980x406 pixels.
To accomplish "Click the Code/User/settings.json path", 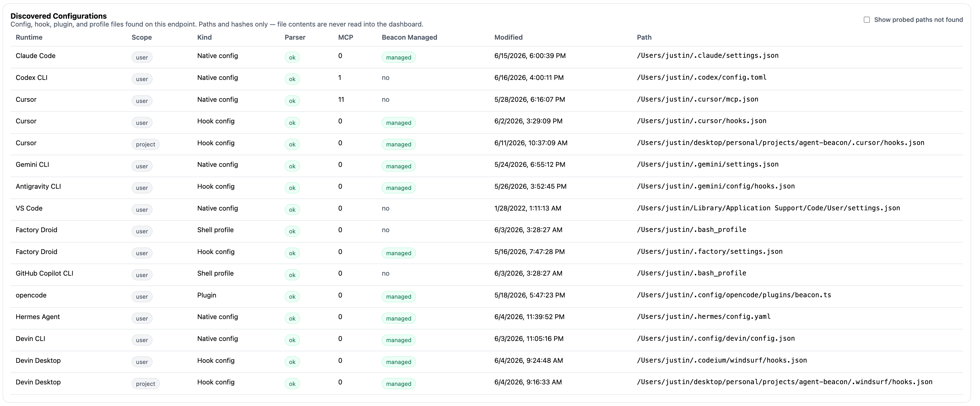I will click(769, 208).
